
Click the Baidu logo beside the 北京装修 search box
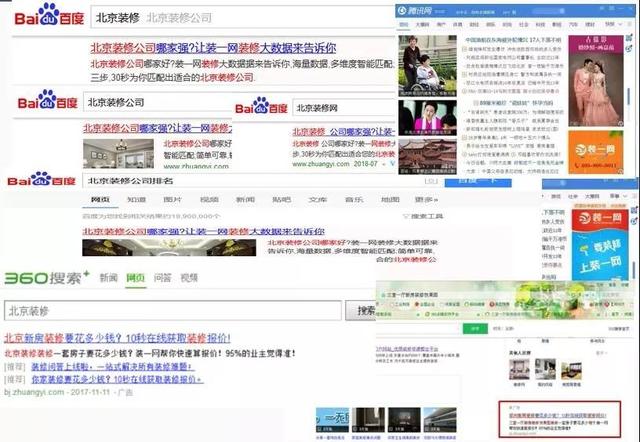tap(49, 15)
